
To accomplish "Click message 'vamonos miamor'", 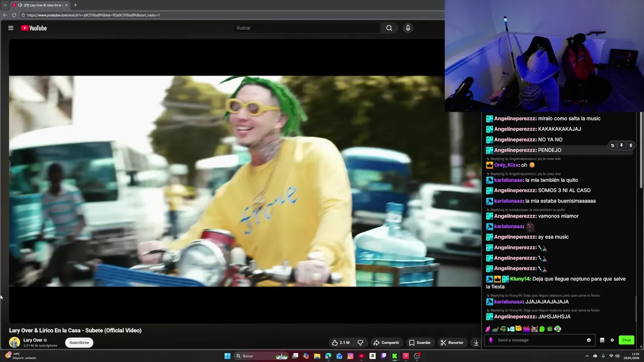I will point(558,216).
